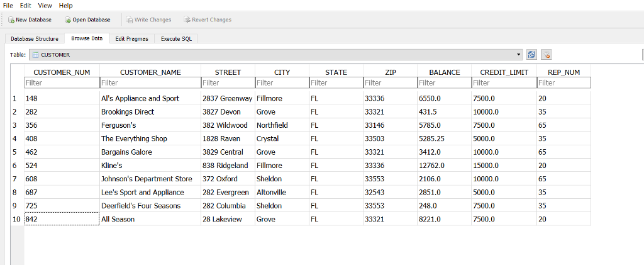
Task: Click the BALANCE filter field
Action: click(x=445, y=82)
